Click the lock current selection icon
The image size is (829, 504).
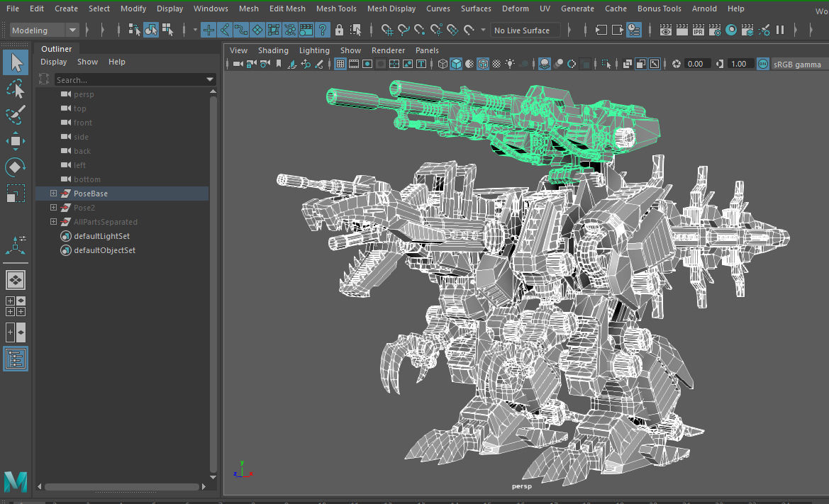click(x=339, y=30)
